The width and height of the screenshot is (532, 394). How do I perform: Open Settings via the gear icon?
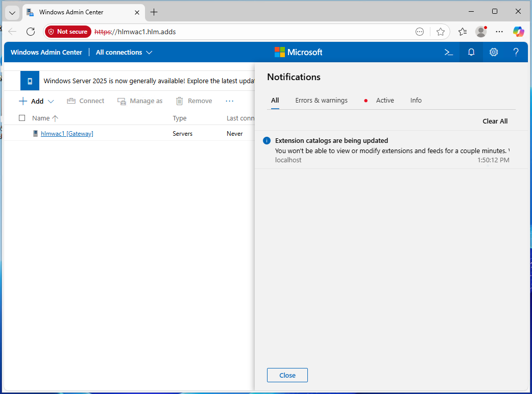point(494,52)
